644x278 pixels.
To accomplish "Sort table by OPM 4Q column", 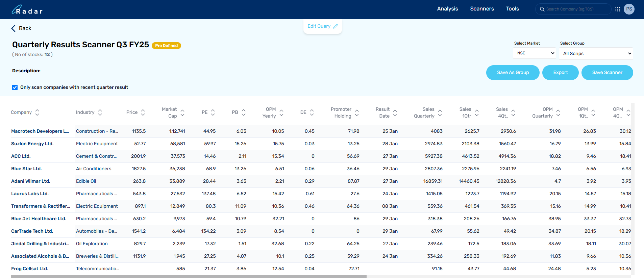I will point(628,112).
